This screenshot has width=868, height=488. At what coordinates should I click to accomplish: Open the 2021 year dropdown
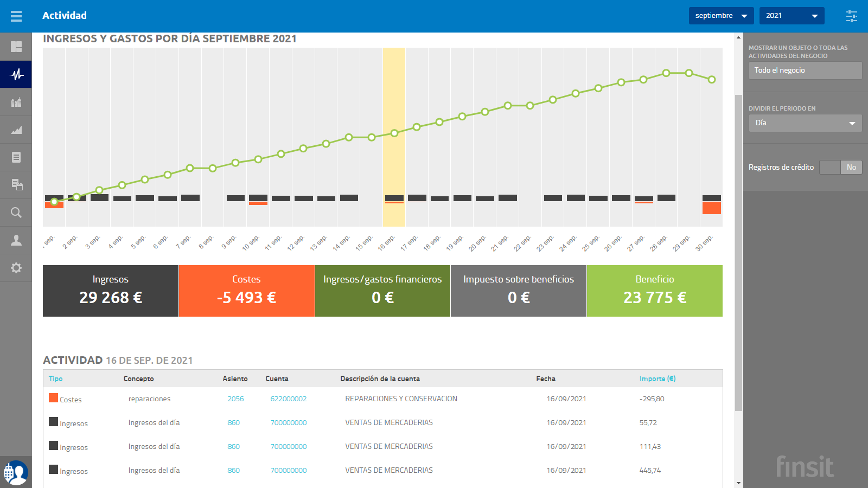792,16
